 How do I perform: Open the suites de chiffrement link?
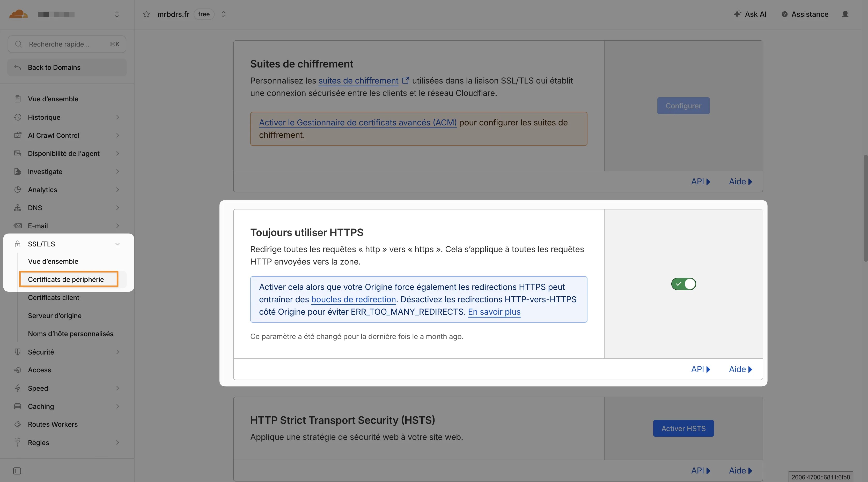358,81
